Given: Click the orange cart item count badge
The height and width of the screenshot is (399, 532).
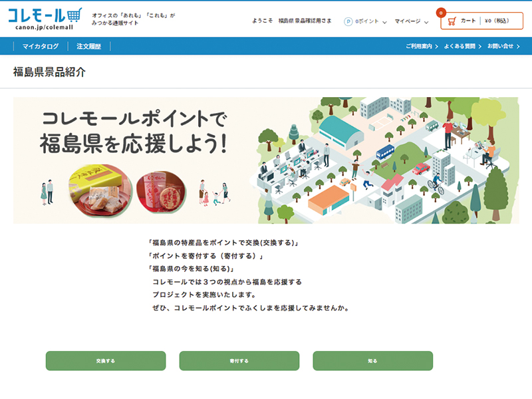Looking at the screenshot, I should click(440, 12).
